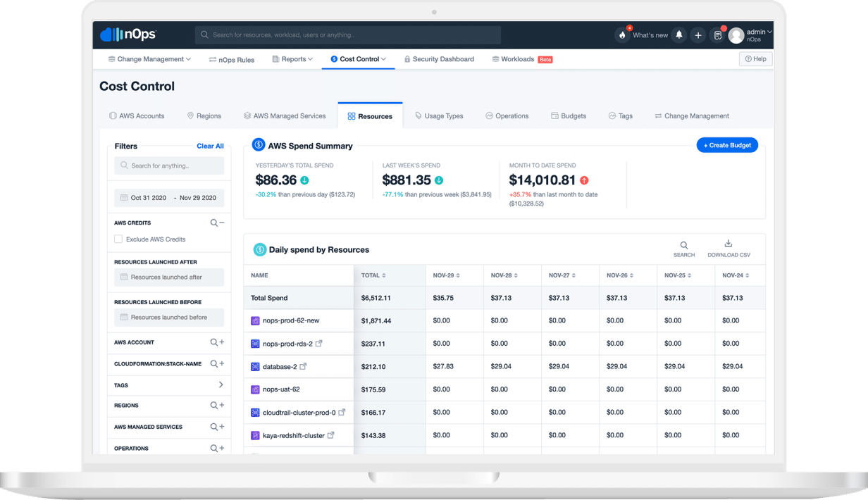Toggle Exclude AWS Credits checkbox
The height and width of the screenshot is (500, 868).
coord(118,239)
